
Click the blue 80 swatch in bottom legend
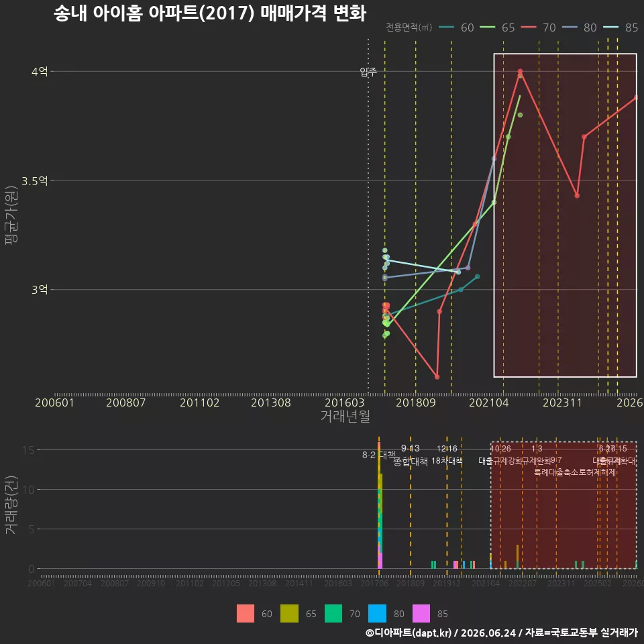point(377,614)
